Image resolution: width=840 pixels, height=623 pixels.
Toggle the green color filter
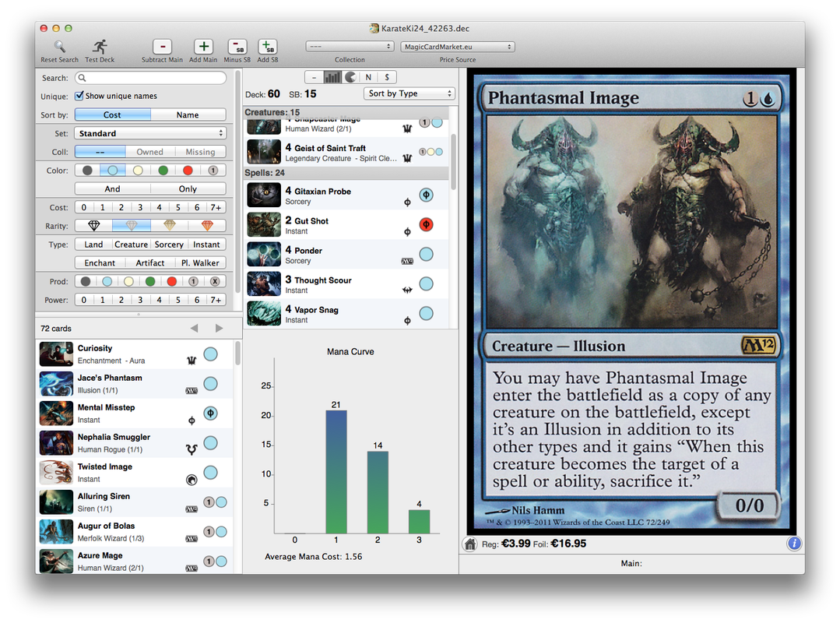[163, 171]
